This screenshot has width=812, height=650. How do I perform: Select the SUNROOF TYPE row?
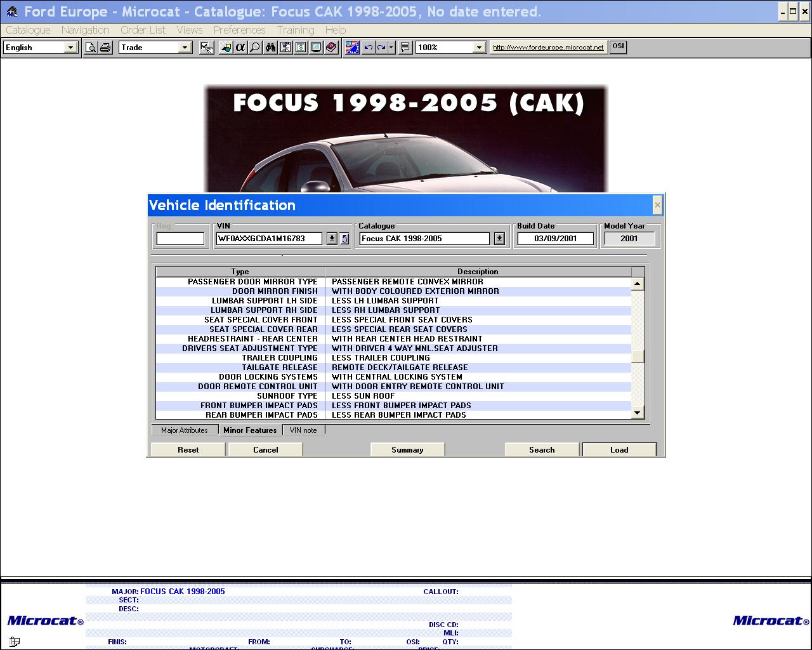pos(393,396)
